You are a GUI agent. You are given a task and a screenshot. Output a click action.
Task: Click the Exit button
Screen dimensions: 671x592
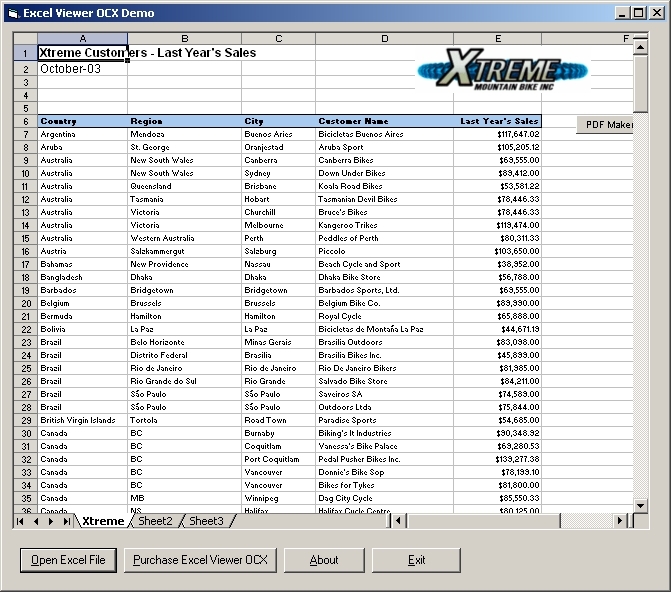416,560
